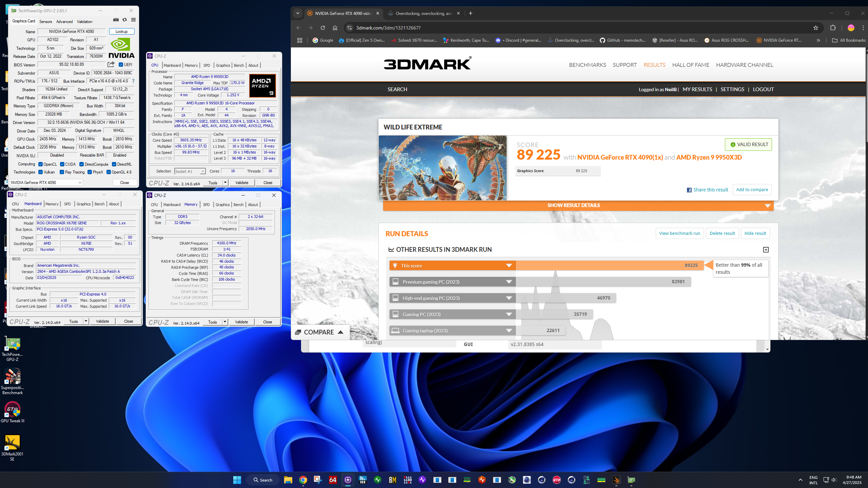Click the 3DMARK logo
Image resolution: width=868 pixels, height=488 pixels.
pos(427,63)
